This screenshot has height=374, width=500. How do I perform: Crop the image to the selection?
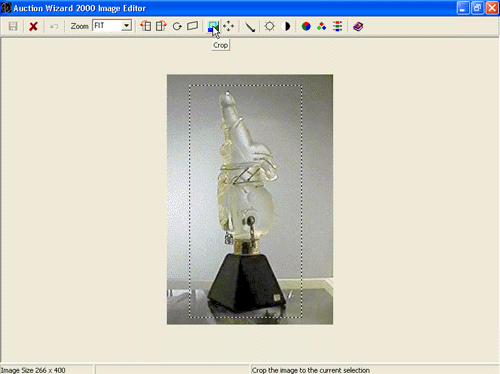pyautogui.click(x=213, y=26)
